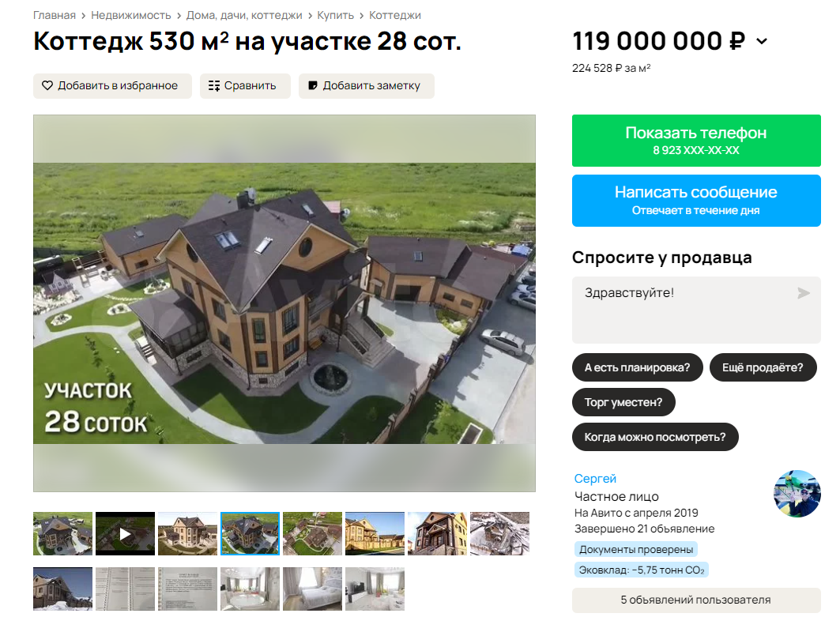
Task: Open seller Сергей's avatar picture
Action: point(797,494)
